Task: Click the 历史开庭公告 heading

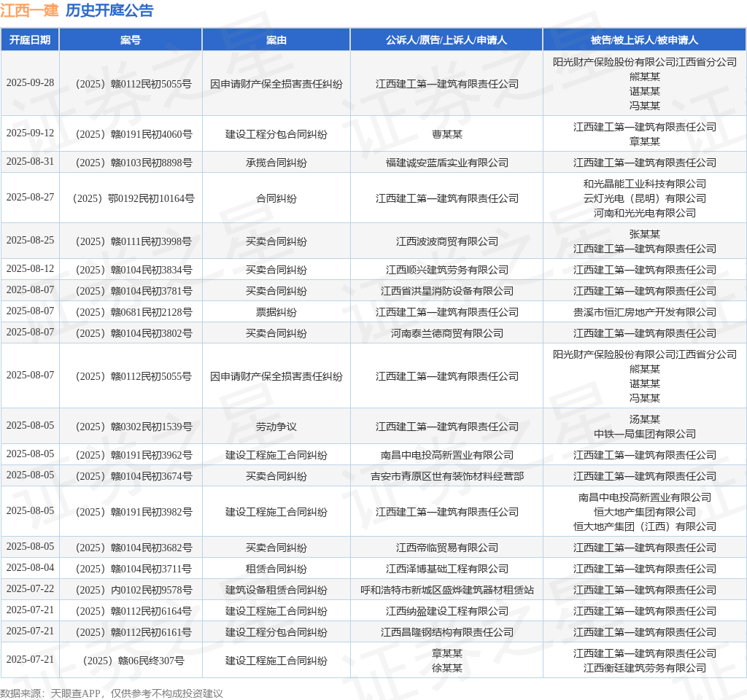Action: [109, 10]
